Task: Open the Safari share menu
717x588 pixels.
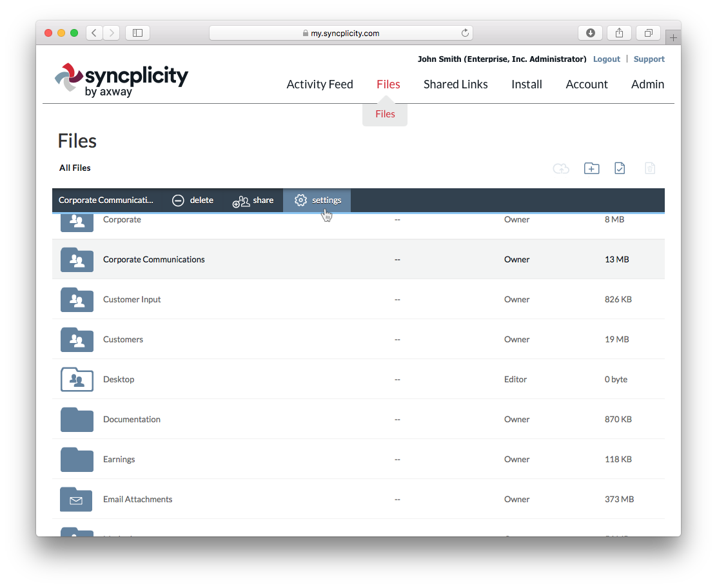Action: coord(619,33)
